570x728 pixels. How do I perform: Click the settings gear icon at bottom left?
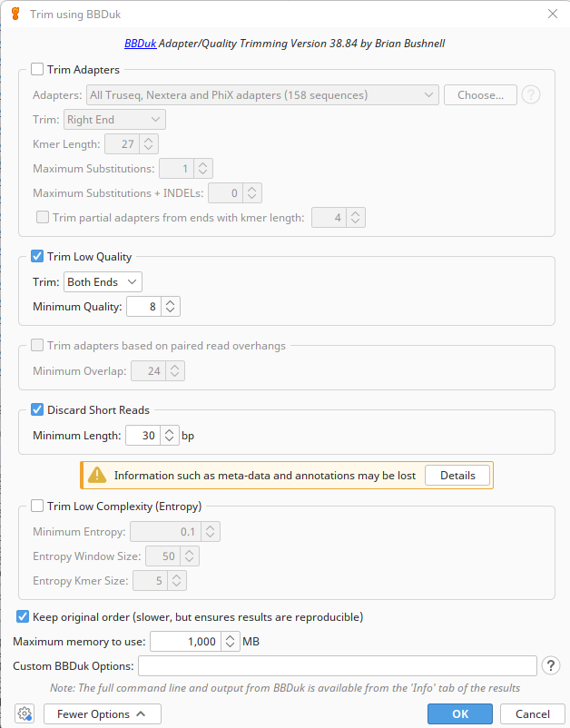pos(25,714)
